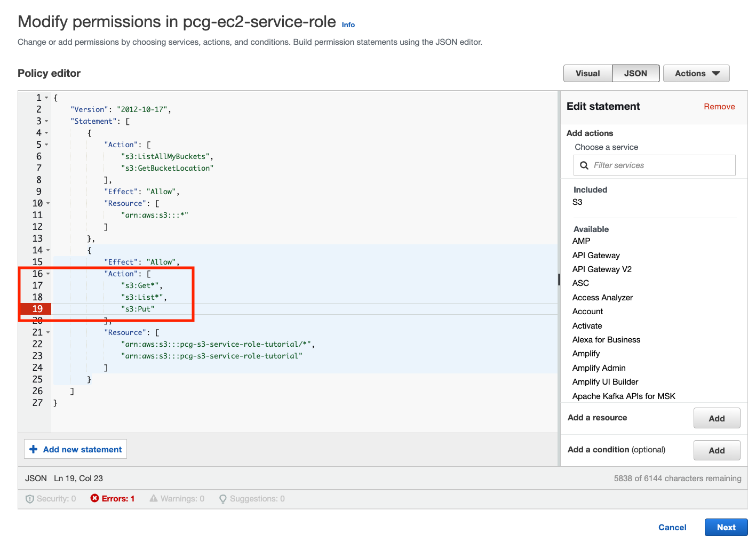Click the shield icon beside Security
The height and width of the screenshot is (550, 756).
30,499
